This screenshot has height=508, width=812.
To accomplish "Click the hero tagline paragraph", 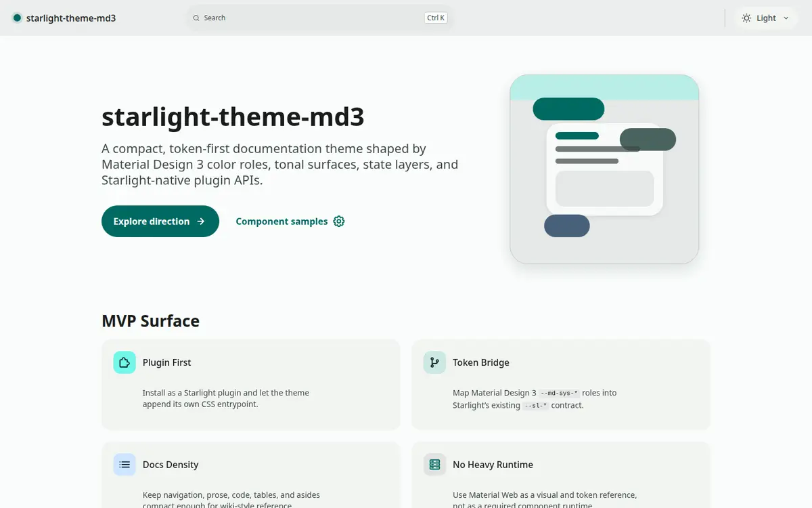I will pos(280,165).
